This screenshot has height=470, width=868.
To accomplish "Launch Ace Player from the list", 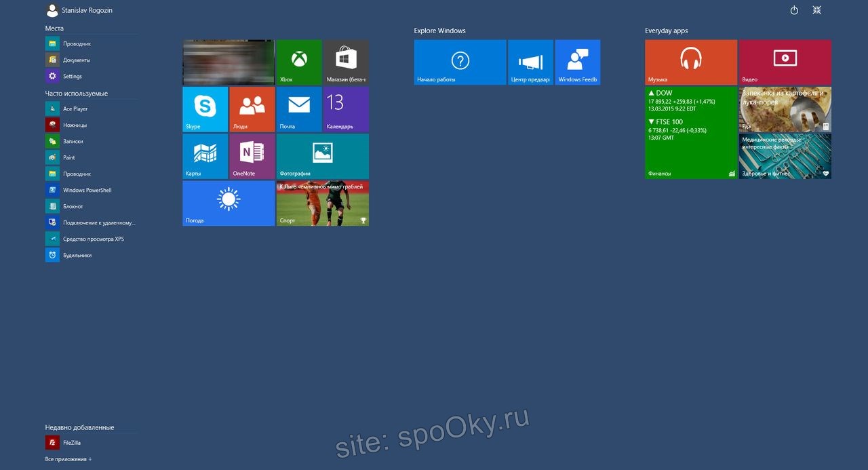I will (x=91, y=109).
